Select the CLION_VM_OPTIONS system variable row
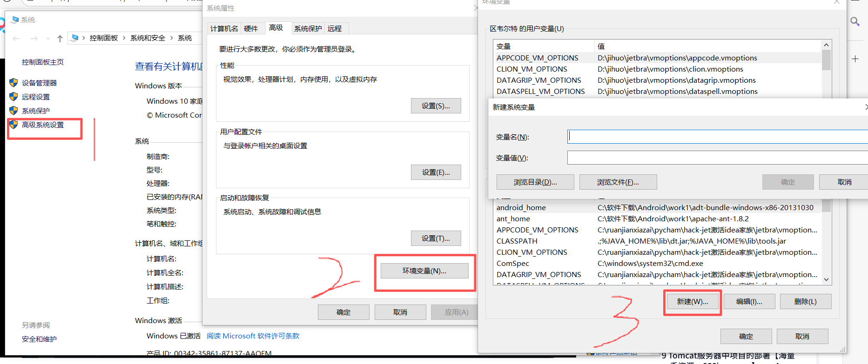The width and height of the screenshot is (868, 364). tap(658, 252)
